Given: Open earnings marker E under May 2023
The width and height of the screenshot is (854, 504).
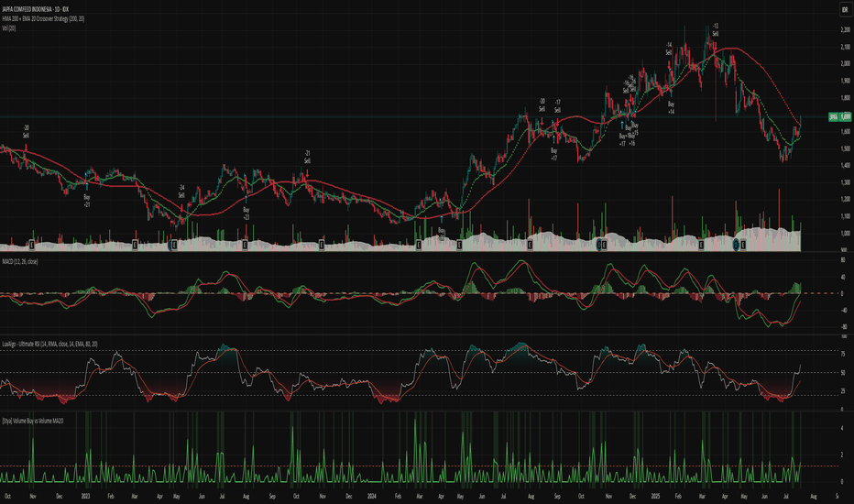Looking at the screenshot, I should click(175, 246).
